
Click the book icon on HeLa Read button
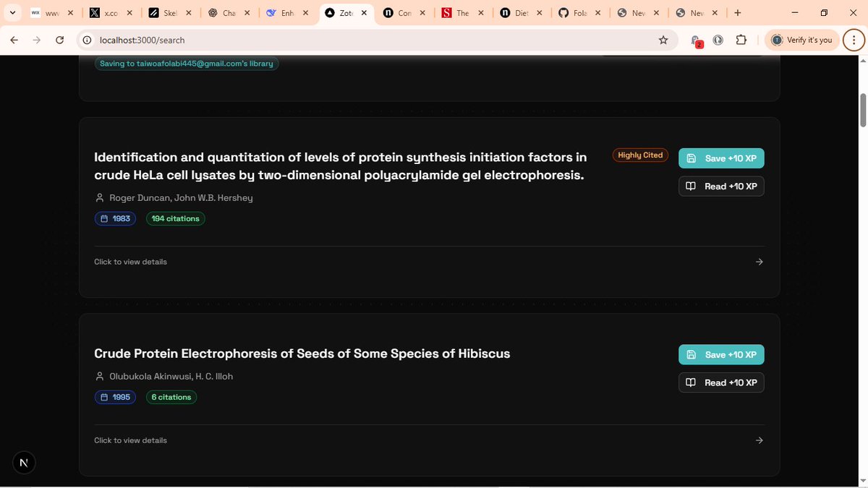coord(691,187)
